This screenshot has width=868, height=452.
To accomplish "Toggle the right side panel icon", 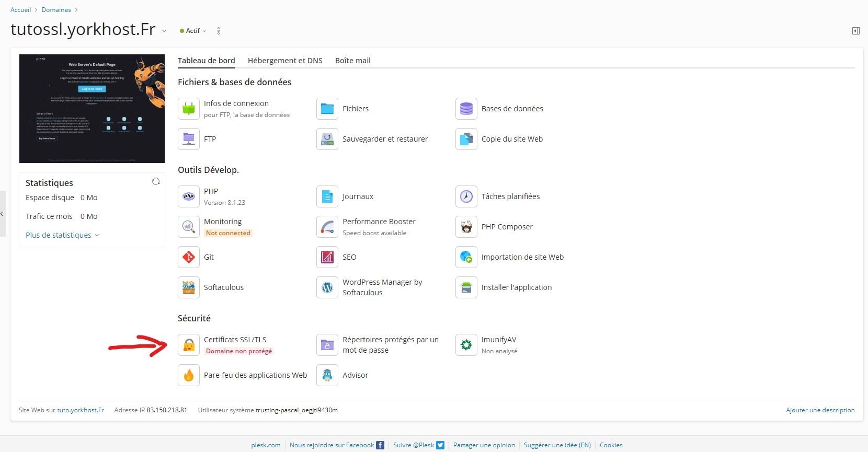I will pos(856,31).
